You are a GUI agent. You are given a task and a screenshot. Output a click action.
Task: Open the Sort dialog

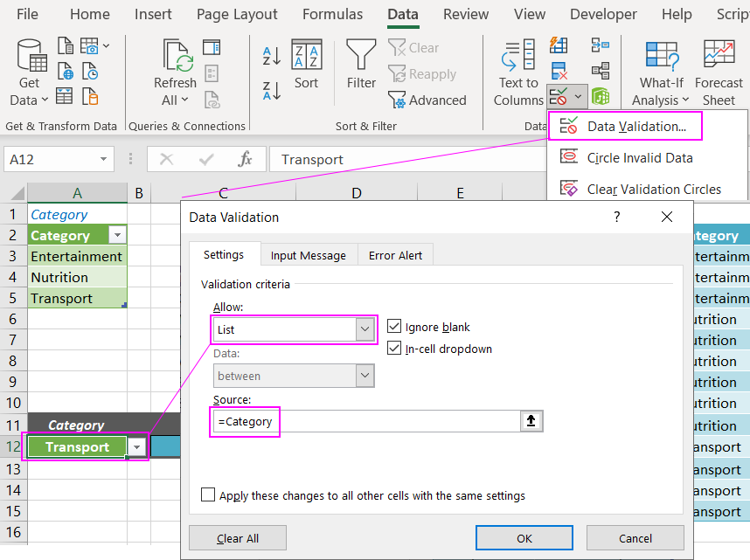pyautogui.click(x=306, y=66)
